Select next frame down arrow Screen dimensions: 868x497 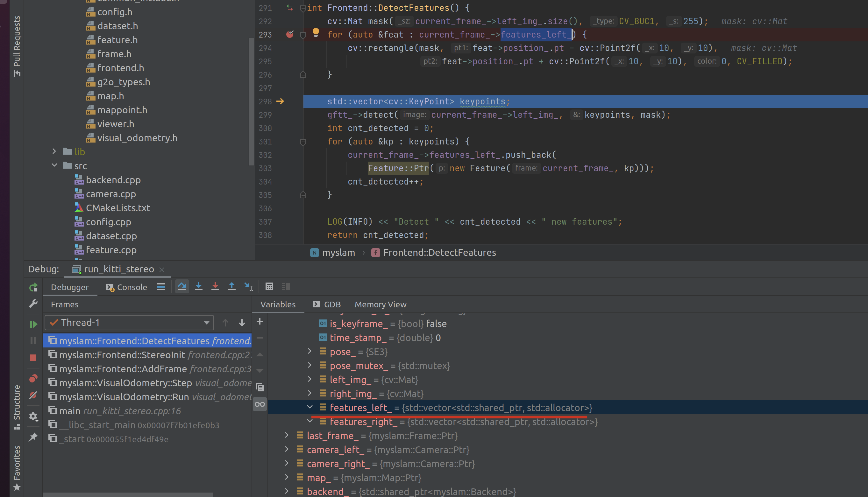(242, 323)
